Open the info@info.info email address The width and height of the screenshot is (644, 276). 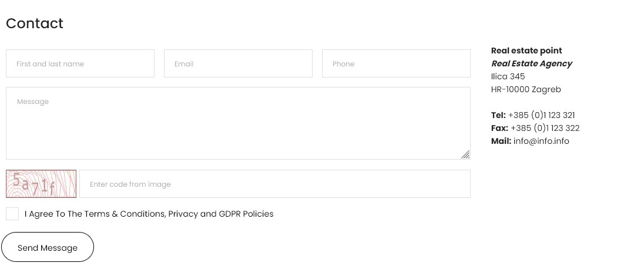pos(541,141)
